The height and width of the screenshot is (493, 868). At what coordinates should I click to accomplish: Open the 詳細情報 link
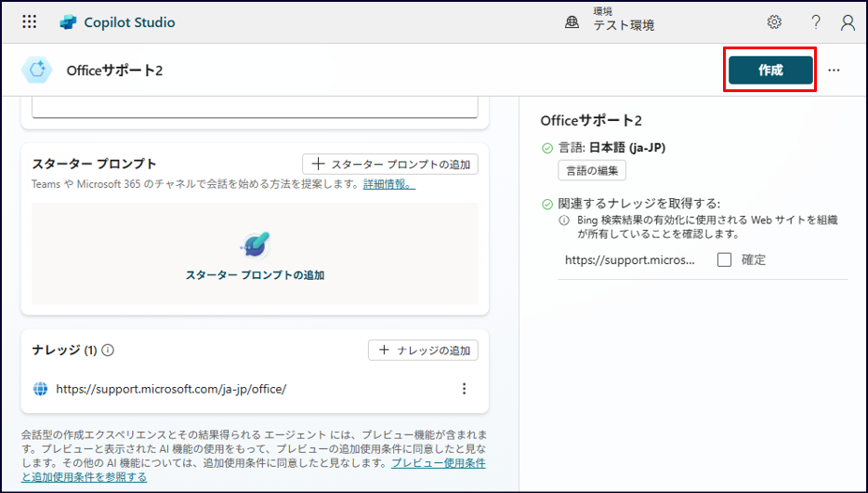pos(389,184)
